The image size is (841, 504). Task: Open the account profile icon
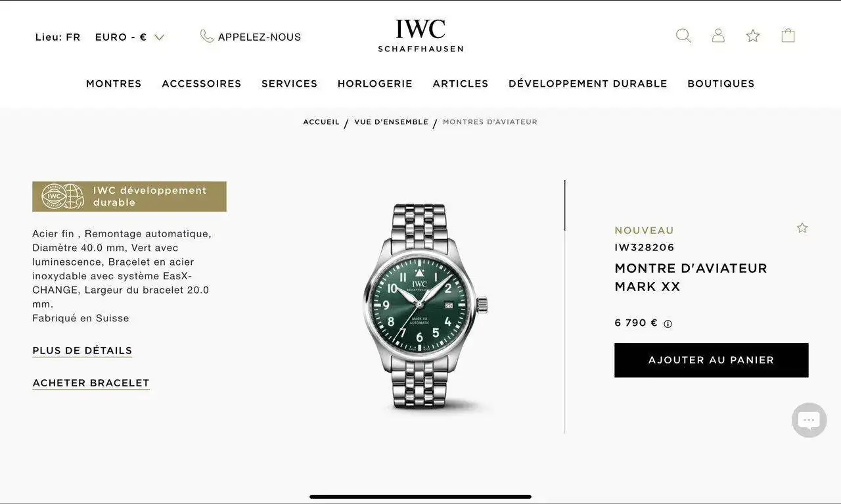[718, 35]
